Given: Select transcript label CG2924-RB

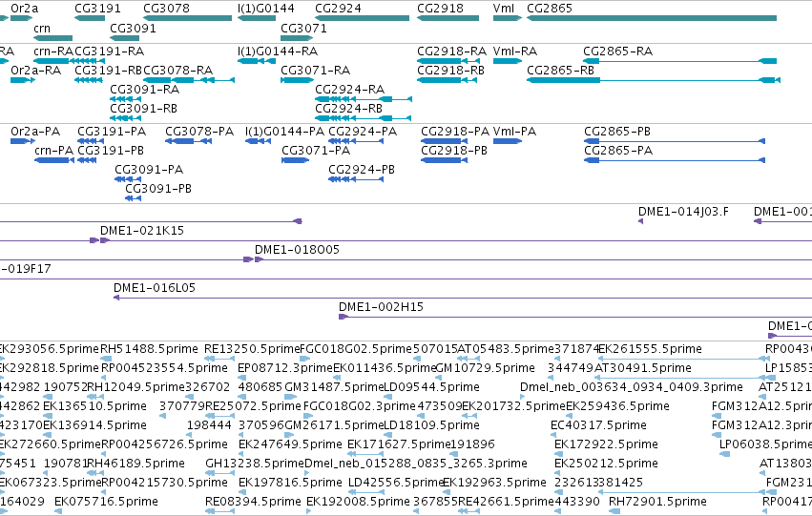Looking at the screenshot, I should [x=348, y=108].
